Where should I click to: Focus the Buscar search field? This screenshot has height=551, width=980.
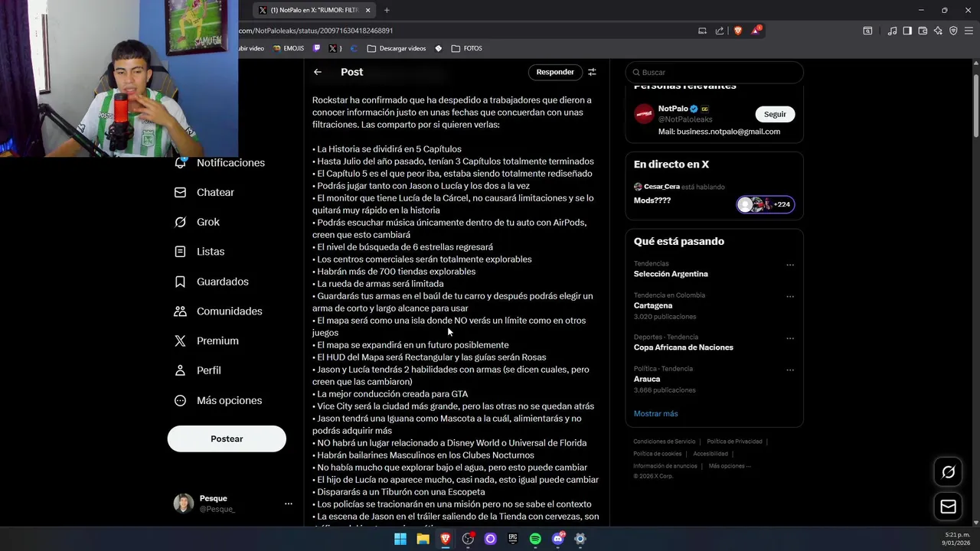pos(714,72)
